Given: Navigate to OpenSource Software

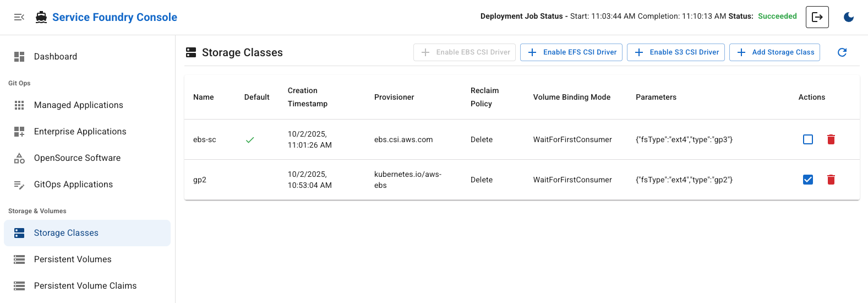Looking at the screenshot, I should pos(77,158).
